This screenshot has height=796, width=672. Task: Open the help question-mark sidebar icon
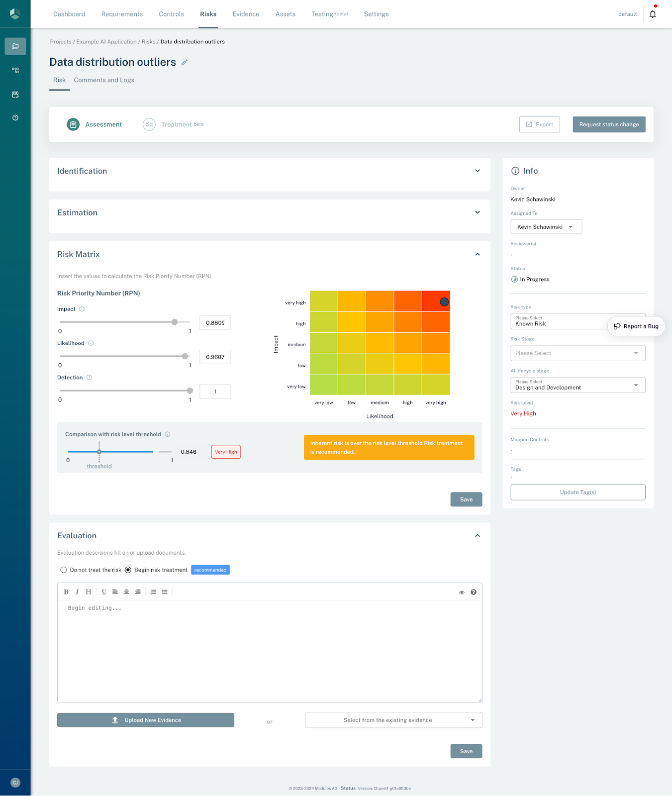15,118
